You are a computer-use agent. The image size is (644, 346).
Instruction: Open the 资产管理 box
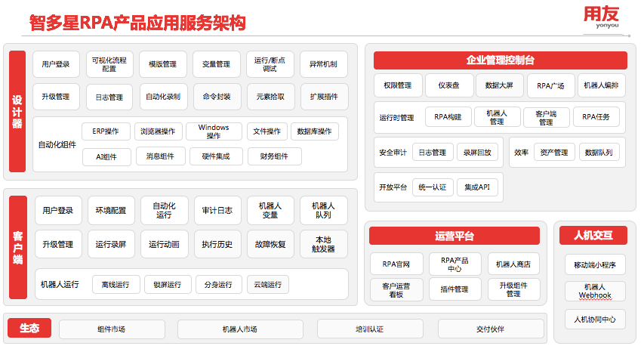pos(554,153)
